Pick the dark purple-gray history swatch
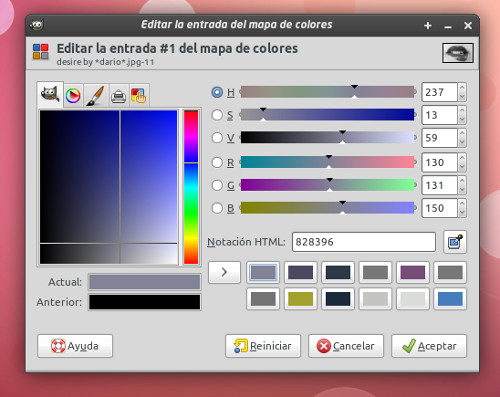500x397 pixels. [x=300, y=272]
